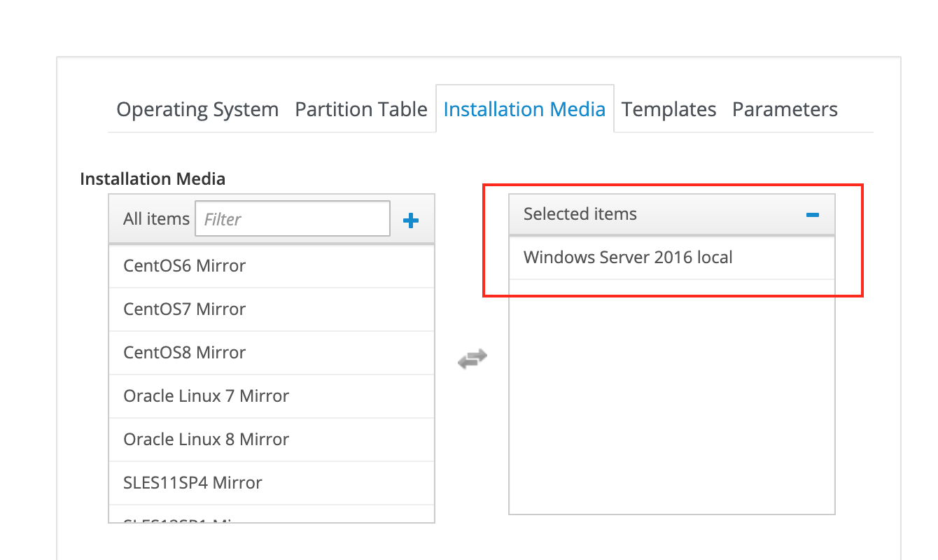938x560 pixels.
Task: Remove Windows Server 2016 local from selected
Action: point(672,258)
